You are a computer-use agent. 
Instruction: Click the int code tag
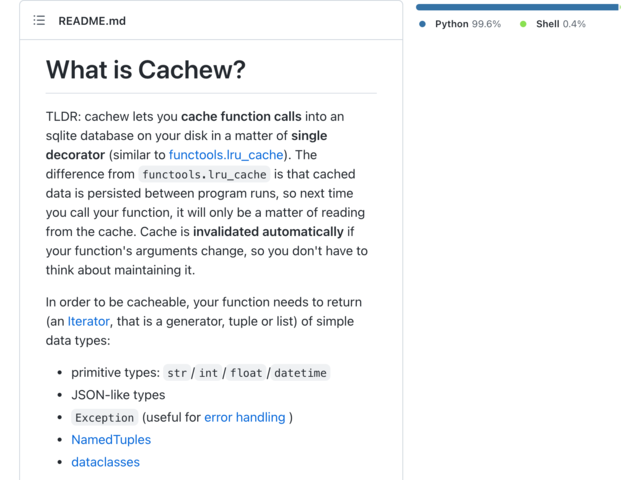[x=208, y=373]
